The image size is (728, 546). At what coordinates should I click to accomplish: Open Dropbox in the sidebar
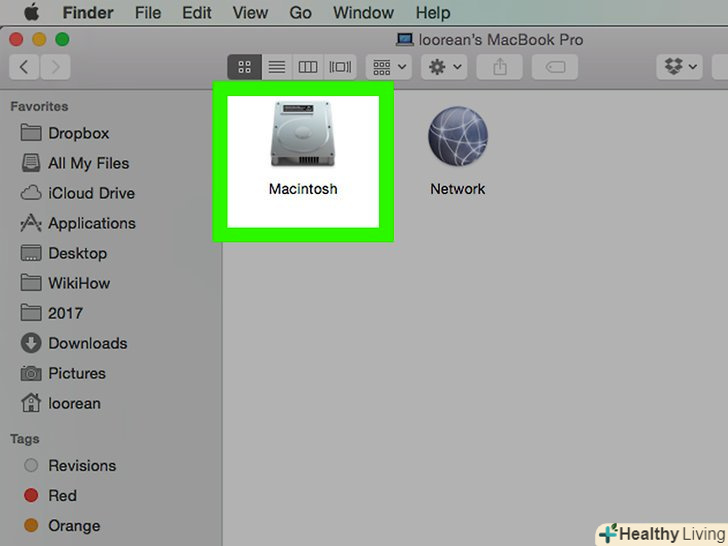click(65, 133)
